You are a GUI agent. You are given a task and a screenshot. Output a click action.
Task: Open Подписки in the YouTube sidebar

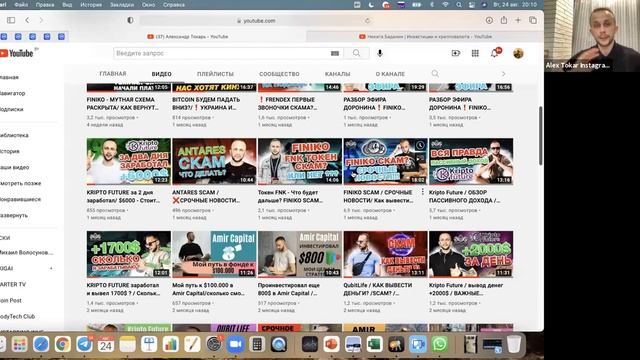[x=12, y=109]
